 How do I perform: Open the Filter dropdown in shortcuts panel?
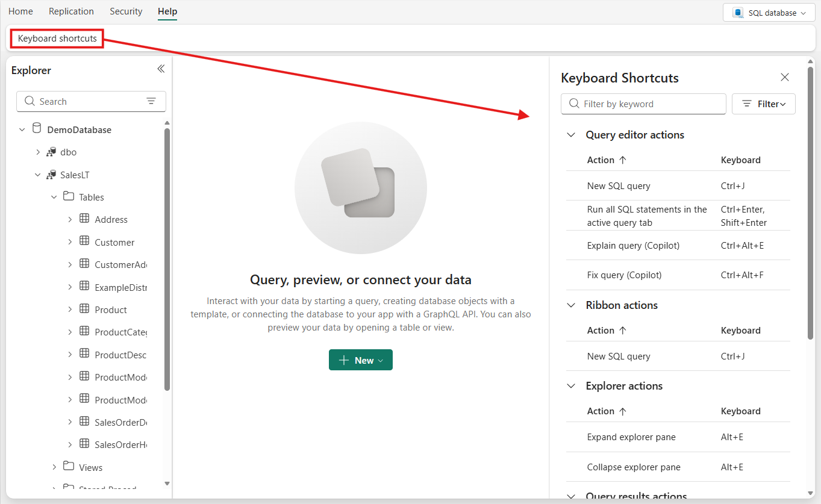[x=763, y=104]
